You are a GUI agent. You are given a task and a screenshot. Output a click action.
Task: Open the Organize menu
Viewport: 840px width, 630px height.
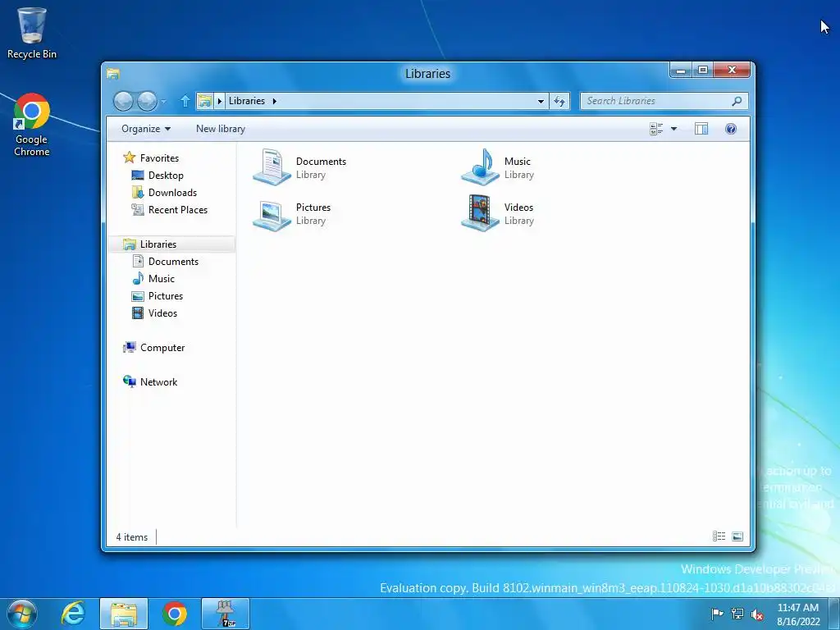click(x=146, y=129)
